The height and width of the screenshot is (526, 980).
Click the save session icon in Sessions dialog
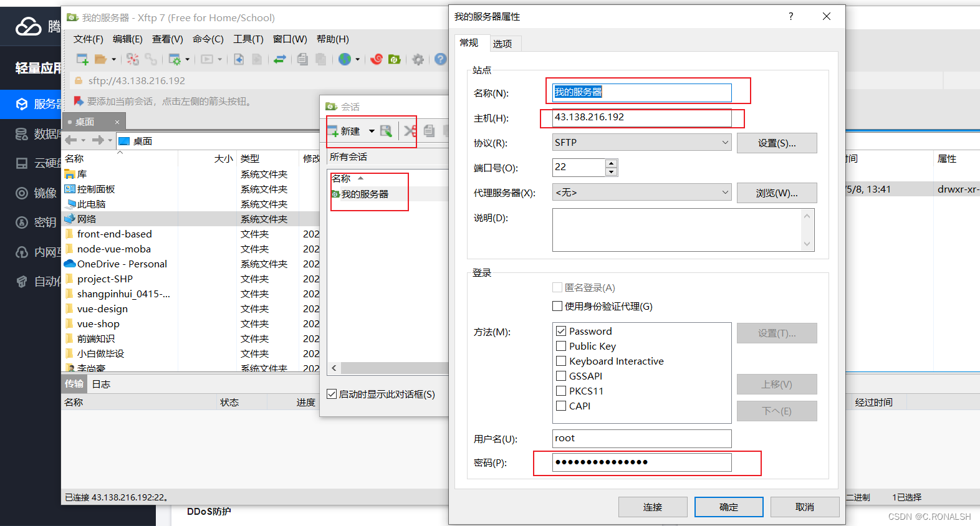[387, 131]
